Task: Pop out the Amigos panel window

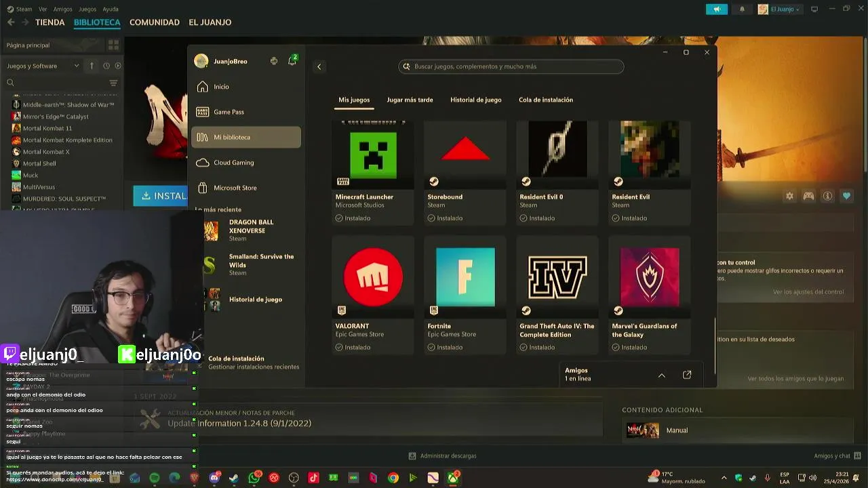Action: coord(687,375)
